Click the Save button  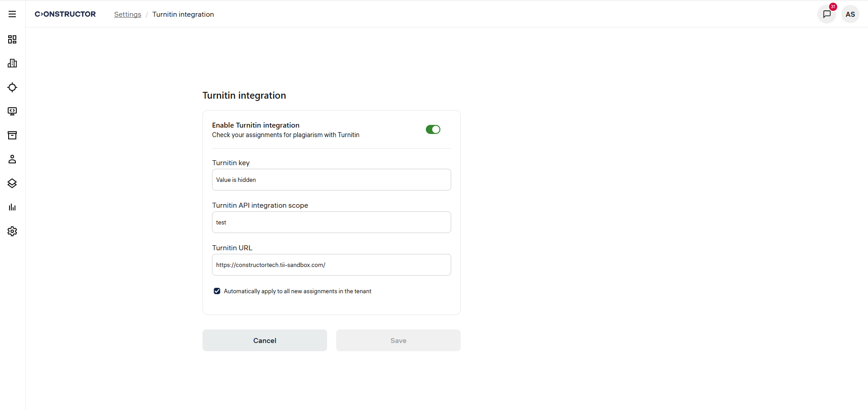(398, 340)
